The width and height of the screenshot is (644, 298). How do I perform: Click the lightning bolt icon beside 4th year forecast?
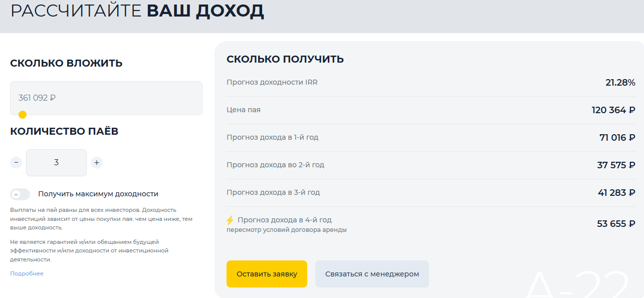point(230,220)
